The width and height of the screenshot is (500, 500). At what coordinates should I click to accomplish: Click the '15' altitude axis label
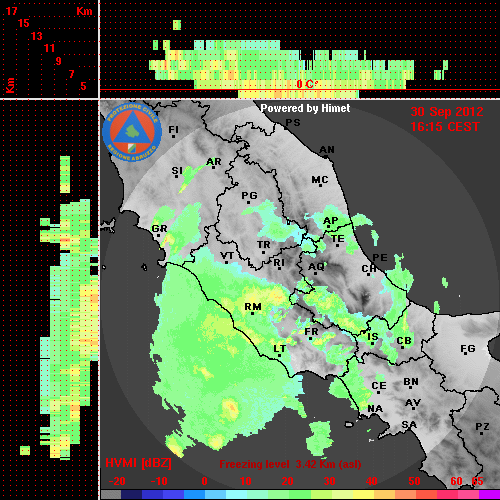click(x=24, y=23)
